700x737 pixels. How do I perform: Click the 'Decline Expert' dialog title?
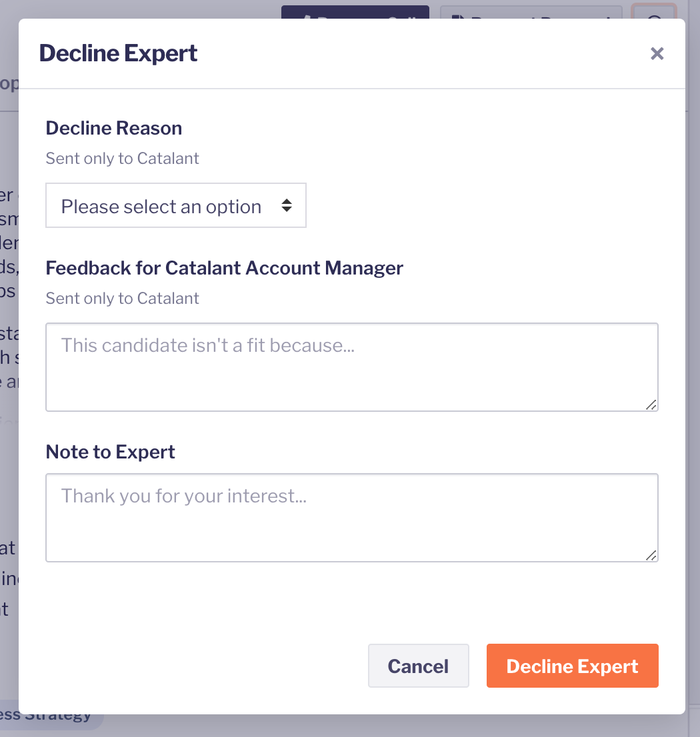[x=119, y=53]
